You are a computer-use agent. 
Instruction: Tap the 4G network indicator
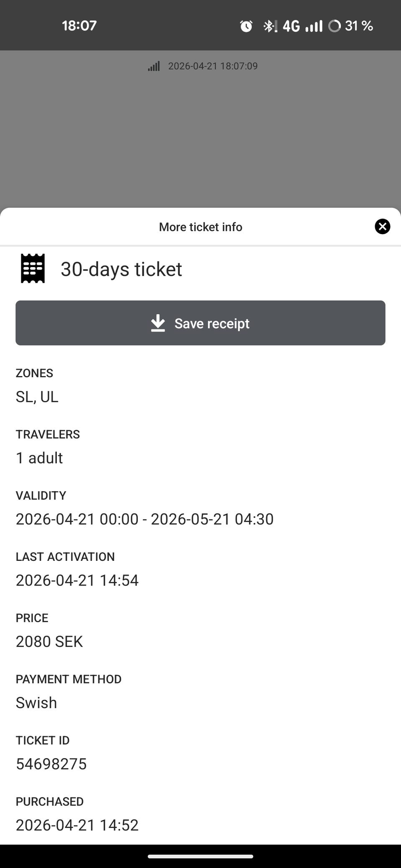pos(291,26)
